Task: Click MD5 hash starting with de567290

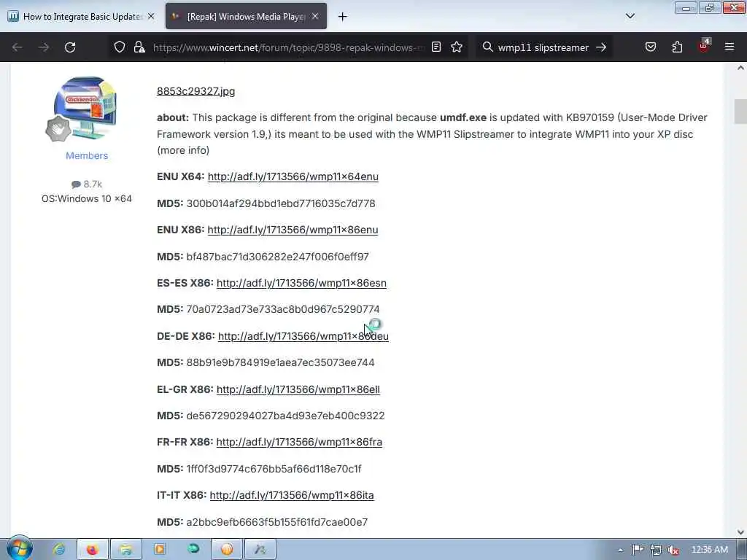Action: pos(285,416)
